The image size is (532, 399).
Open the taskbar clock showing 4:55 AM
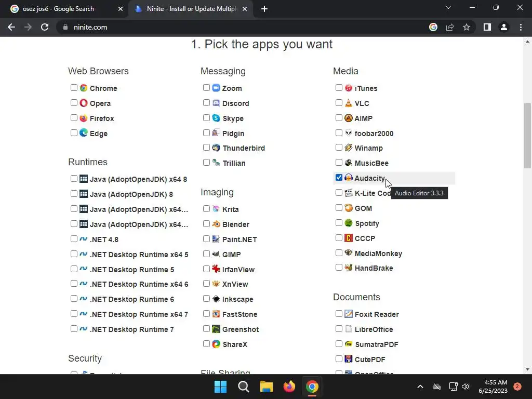tap(493, 387)
